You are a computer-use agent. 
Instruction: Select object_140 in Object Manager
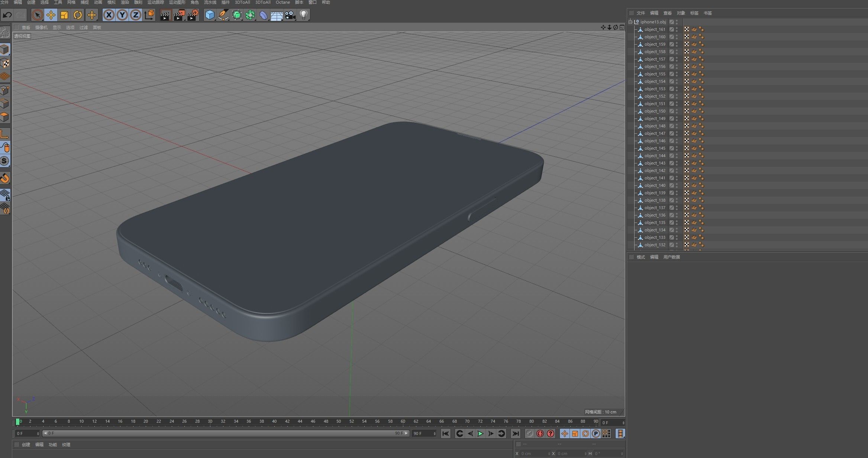coord(655,185)
